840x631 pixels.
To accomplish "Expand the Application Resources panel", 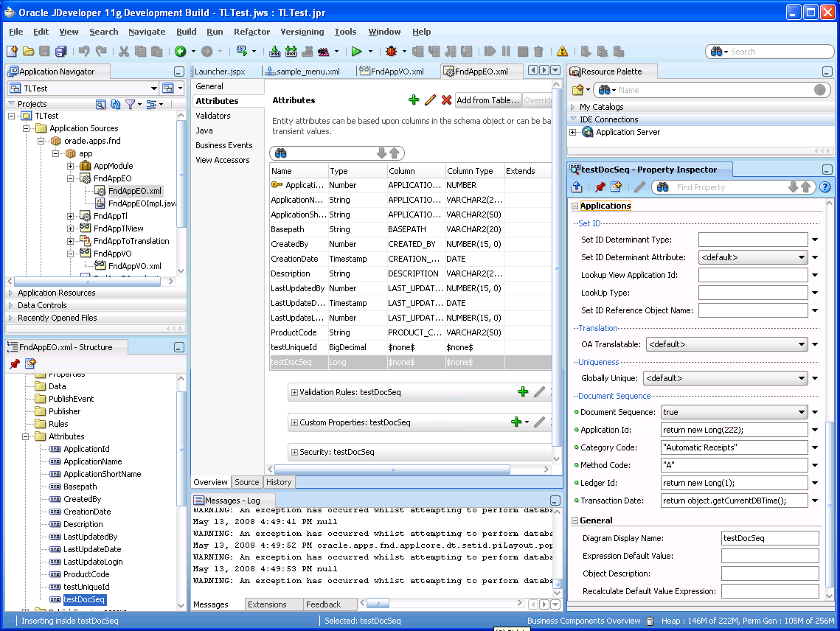I will [11, 293].
